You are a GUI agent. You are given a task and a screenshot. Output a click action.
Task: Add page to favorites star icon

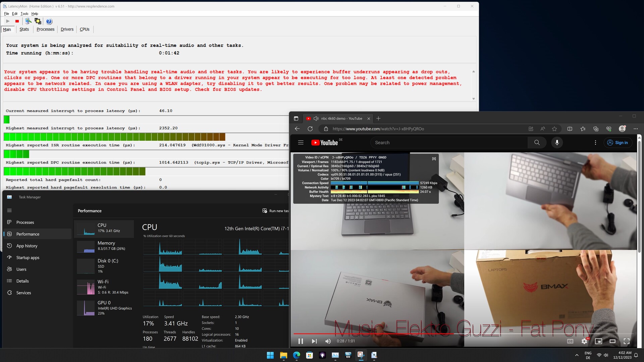point(554,129)
